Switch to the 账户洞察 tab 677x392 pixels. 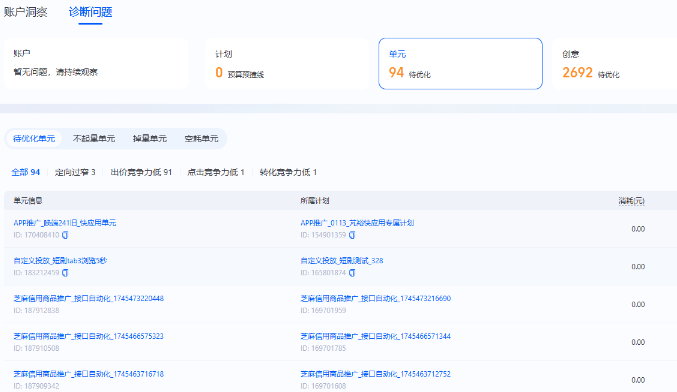[x=25, y=12]
